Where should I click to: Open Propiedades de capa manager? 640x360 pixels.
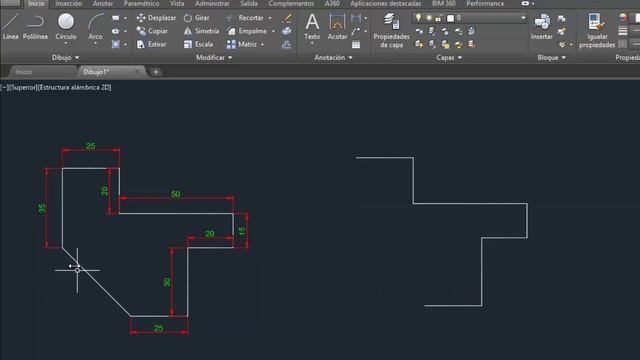(x=391, y=30)
